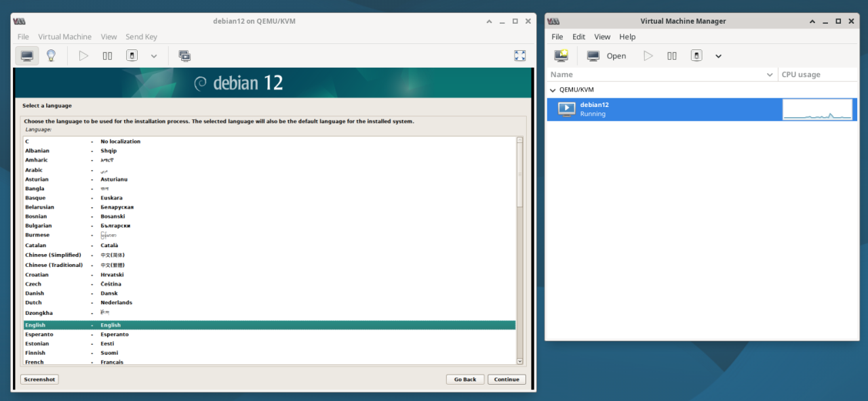Expand shutdown options dropdown in console window

tap(154, 56)
